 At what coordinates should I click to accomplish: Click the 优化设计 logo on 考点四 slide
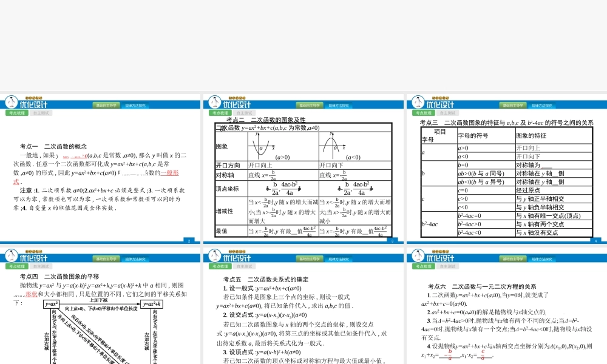click(x=35, y=257)
